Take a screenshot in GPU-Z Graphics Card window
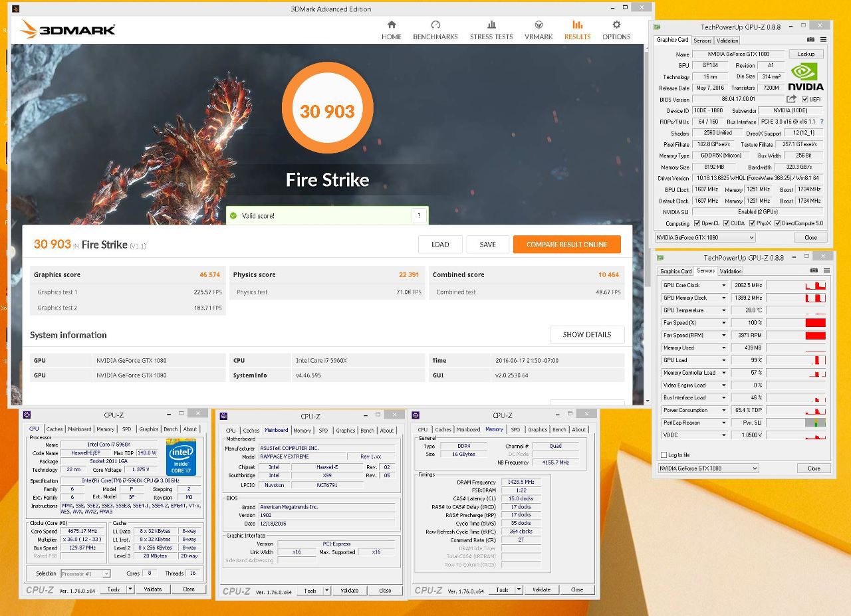Image resolution: width=851 pixels, height=616 pixels. coord(810,40)
